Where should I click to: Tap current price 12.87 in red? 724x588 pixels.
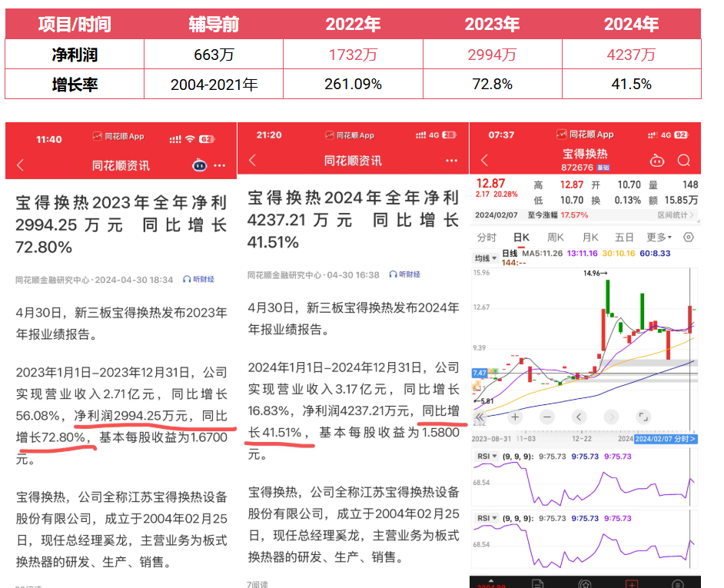(x=490, y=184)
